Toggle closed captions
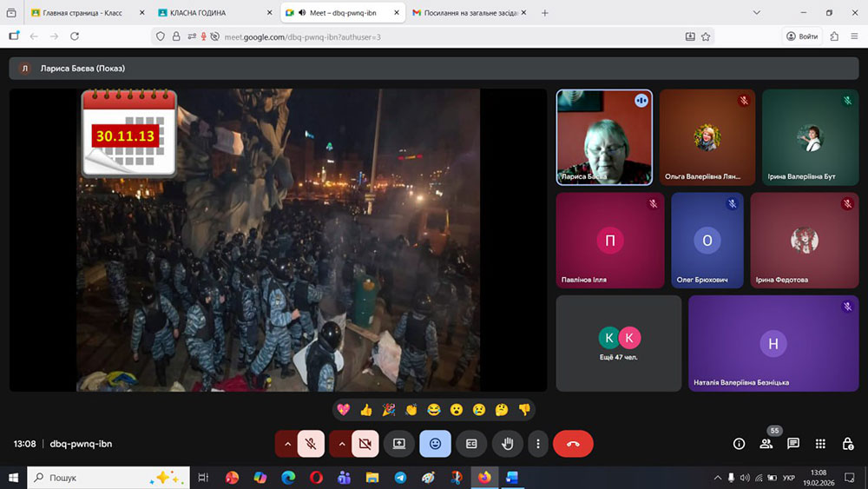This screenshot has width=868, height=489. point(471,443)
